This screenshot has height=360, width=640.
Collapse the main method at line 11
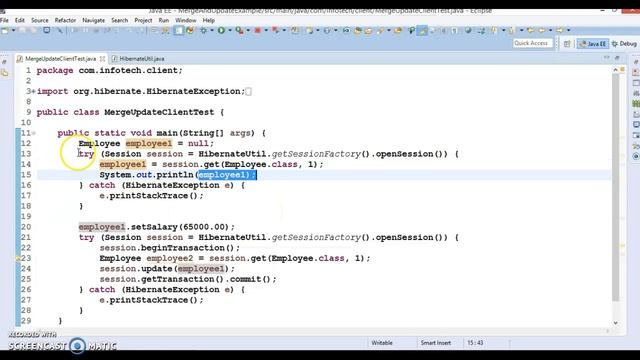[34, 133]
